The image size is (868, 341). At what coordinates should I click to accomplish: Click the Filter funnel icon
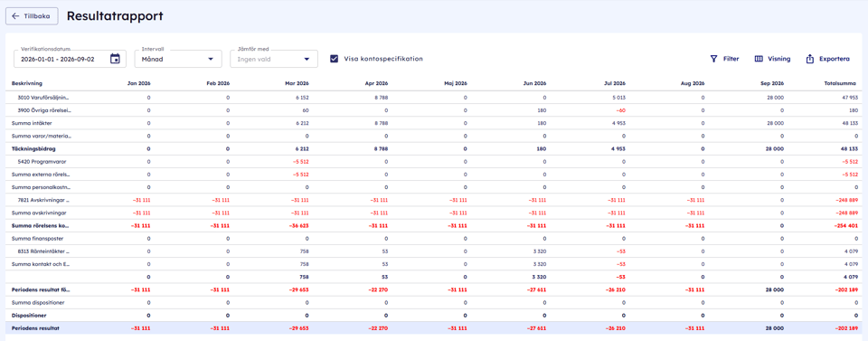point(713,59)
